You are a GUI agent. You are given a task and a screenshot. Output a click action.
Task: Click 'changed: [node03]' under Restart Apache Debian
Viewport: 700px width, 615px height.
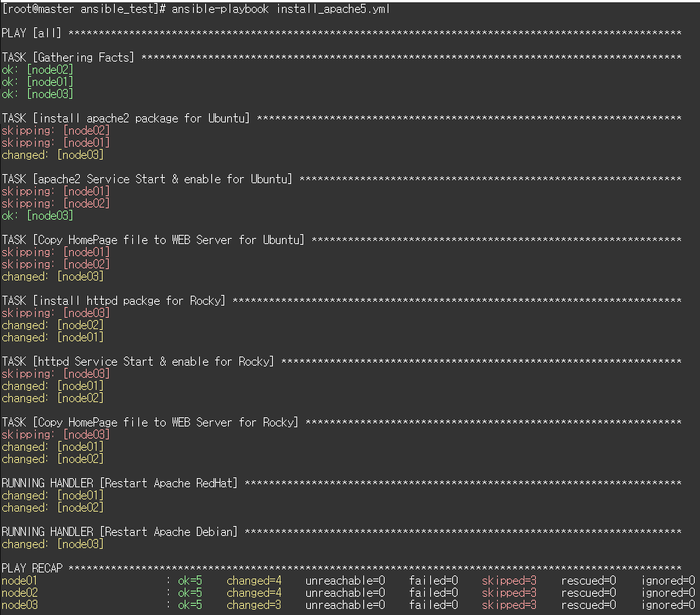[52, 544]
